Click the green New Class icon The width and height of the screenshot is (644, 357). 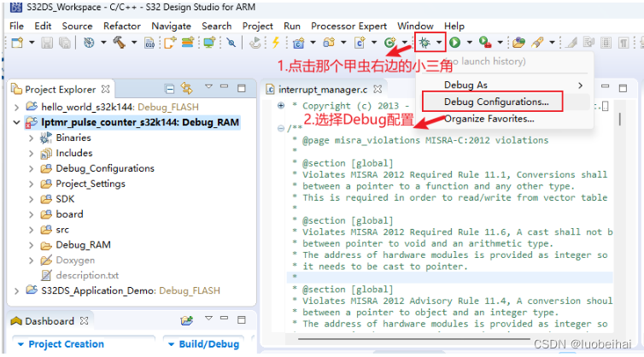[389, 43]
